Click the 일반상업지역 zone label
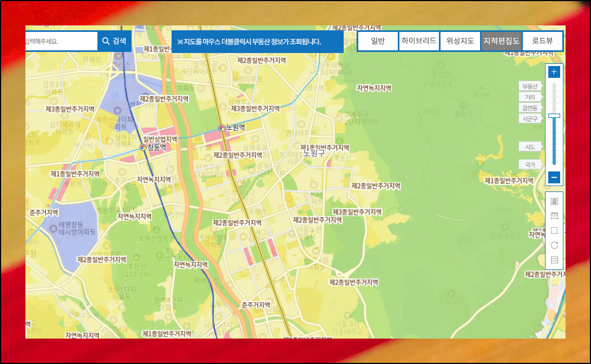This screenshot has width=591, height=364. tap(160, 139)
